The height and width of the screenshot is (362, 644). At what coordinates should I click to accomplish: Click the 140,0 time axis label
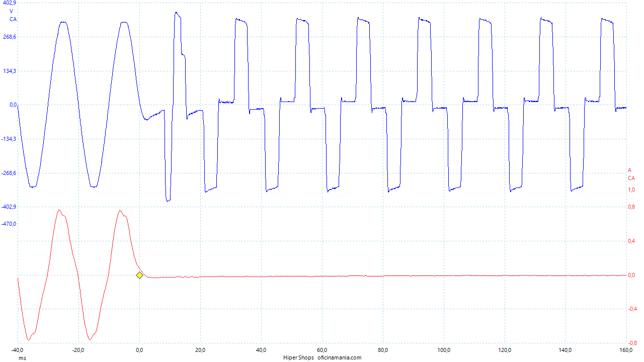[566, 350]
